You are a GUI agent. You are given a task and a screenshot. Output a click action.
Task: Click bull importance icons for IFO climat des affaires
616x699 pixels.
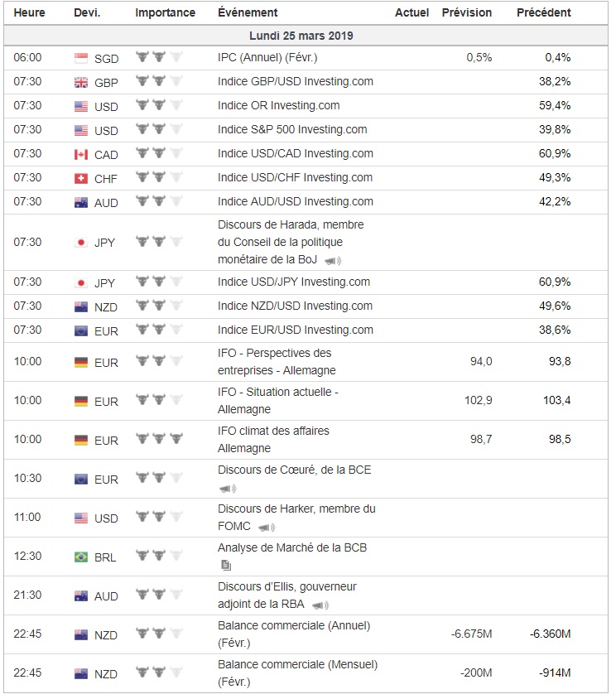(x=159, y=439)
